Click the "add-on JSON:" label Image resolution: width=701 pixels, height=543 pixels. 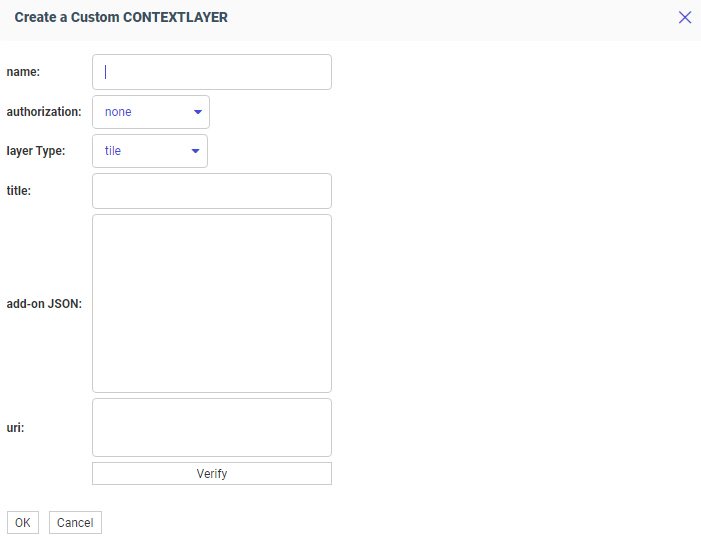(x=44, y=303)
